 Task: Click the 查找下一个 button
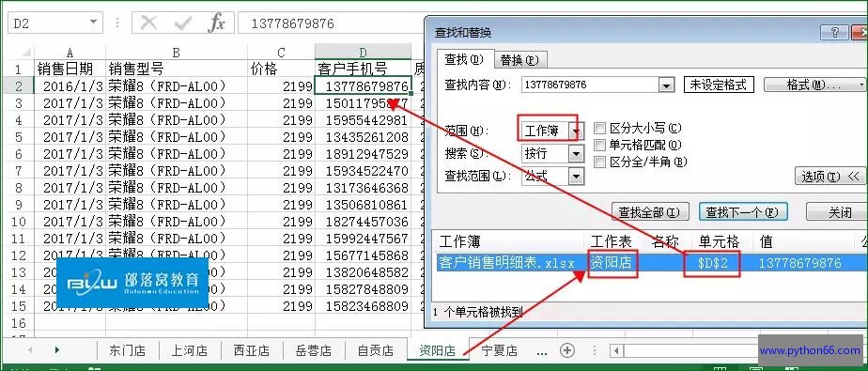click(x=742, y=212)
